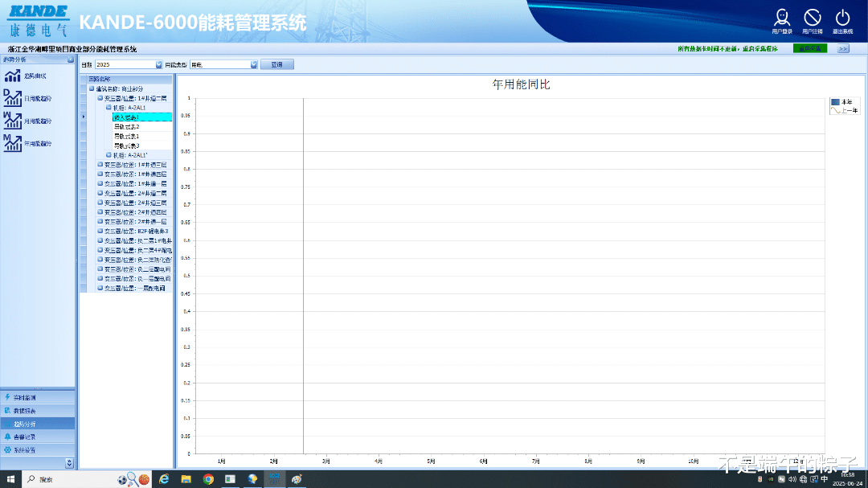Click the 用户登录 user login icon
This screenshot has width=868, height=488.
[782, 21]
